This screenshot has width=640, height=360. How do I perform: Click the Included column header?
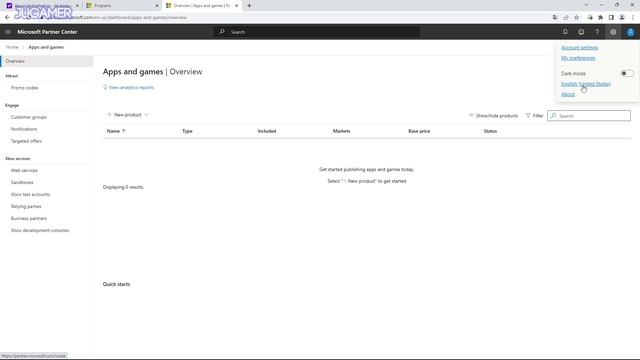pyautogui.click(x=267, y=131)
